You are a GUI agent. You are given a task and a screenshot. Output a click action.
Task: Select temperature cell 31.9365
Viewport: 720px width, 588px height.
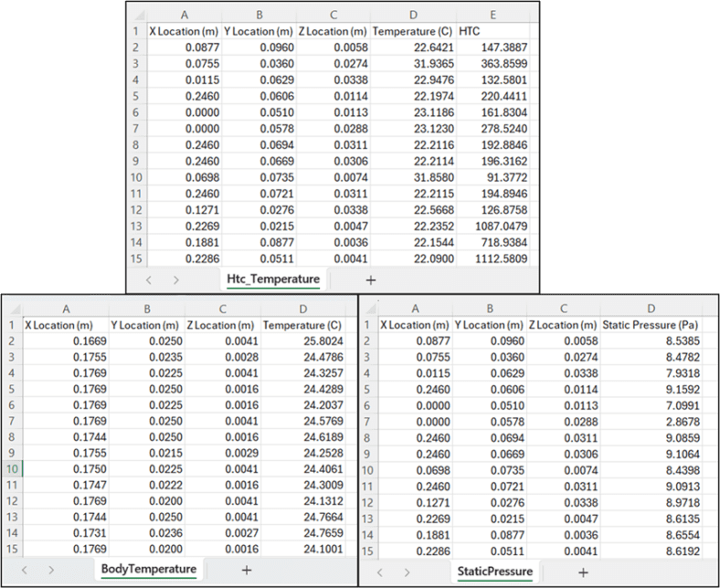click(413, 63)
